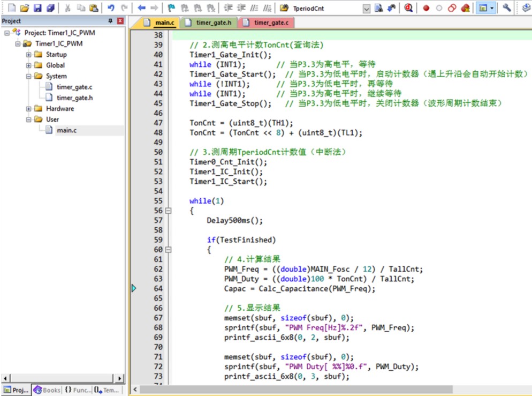The width and height of the screenshot is (532, 396).
Task: Open configuration with the wrench icon
Action: pos(507,8)
